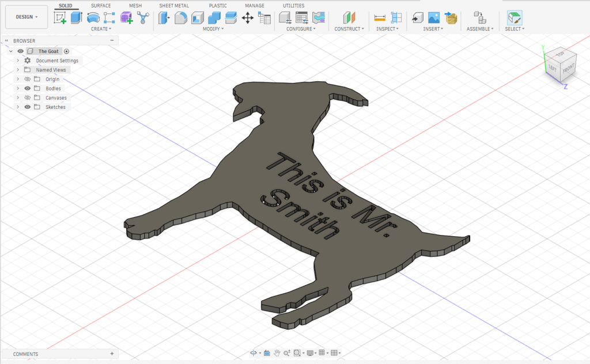590x364 pixels.
Task: Open the Create dropdown menu
Action: coord(101,29)
